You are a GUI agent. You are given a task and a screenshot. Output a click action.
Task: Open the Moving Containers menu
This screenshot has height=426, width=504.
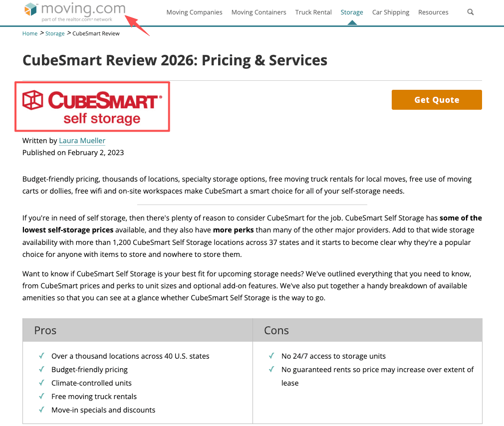tap(258, 12)
